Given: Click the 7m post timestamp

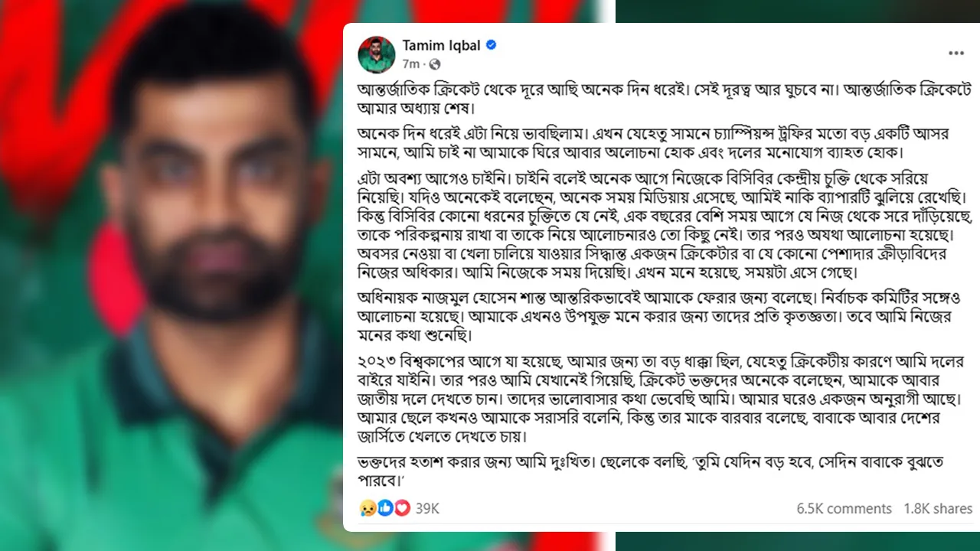Looking at the screenshot, I should pyautogui.click(x=411, y=64).
